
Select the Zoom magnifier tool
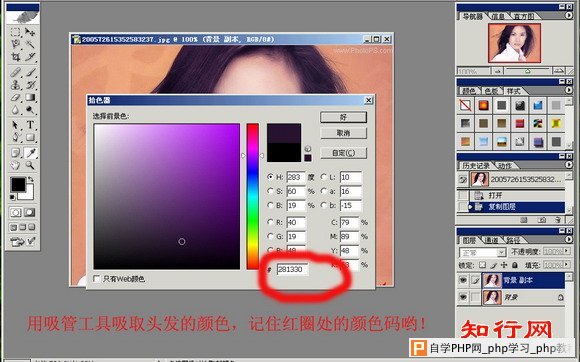point(30,165)
